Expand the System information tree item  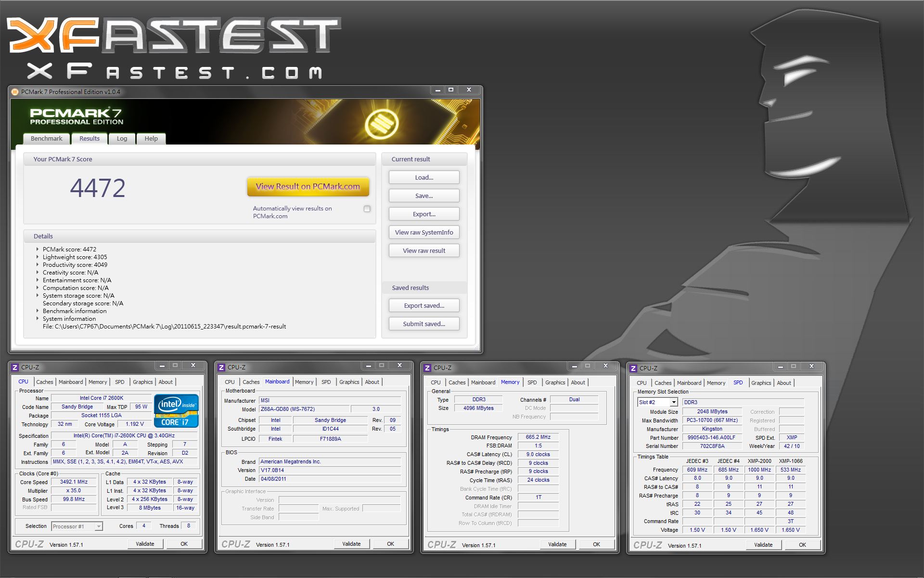38,319
